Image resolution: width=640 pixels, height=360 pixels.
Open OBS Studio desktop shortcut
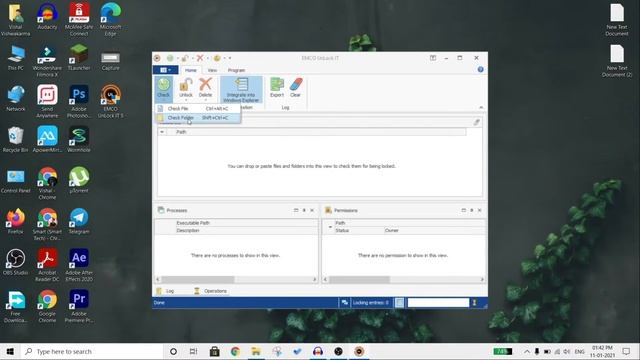tap(16, 262)
